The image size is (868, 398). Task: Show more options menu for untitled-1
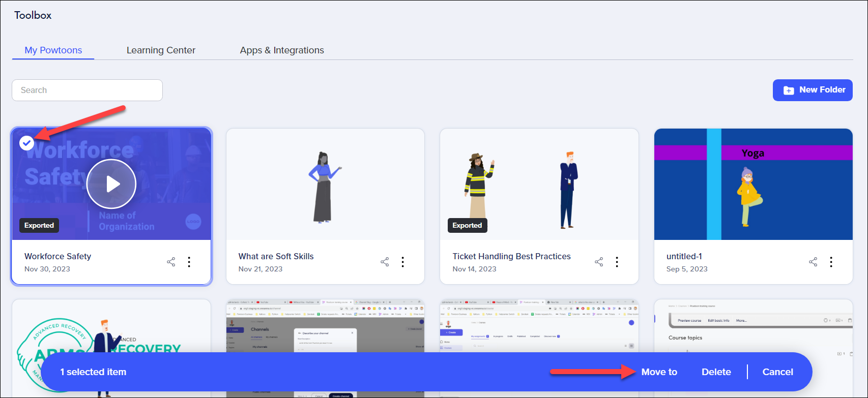tap(831, 262)
